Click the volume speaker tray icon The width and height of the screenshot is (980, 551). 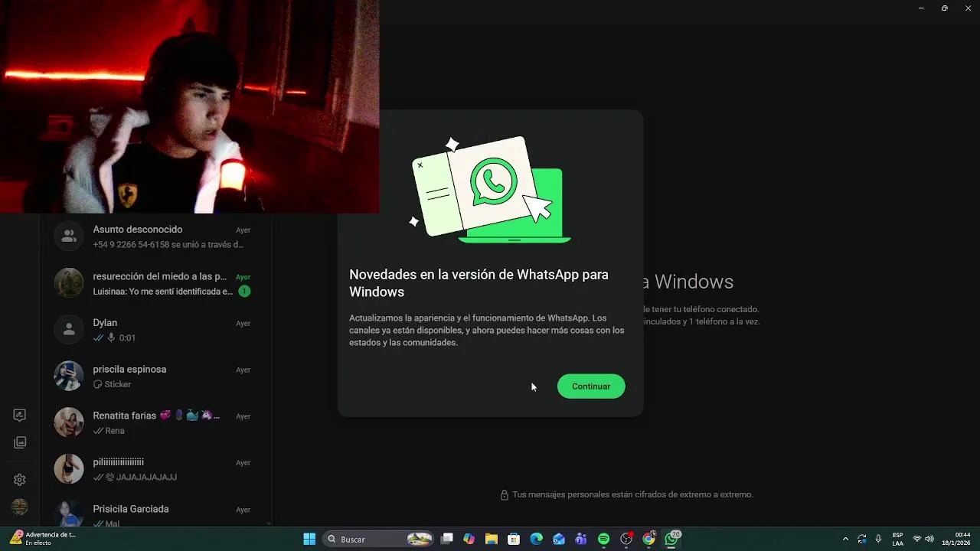929,540
